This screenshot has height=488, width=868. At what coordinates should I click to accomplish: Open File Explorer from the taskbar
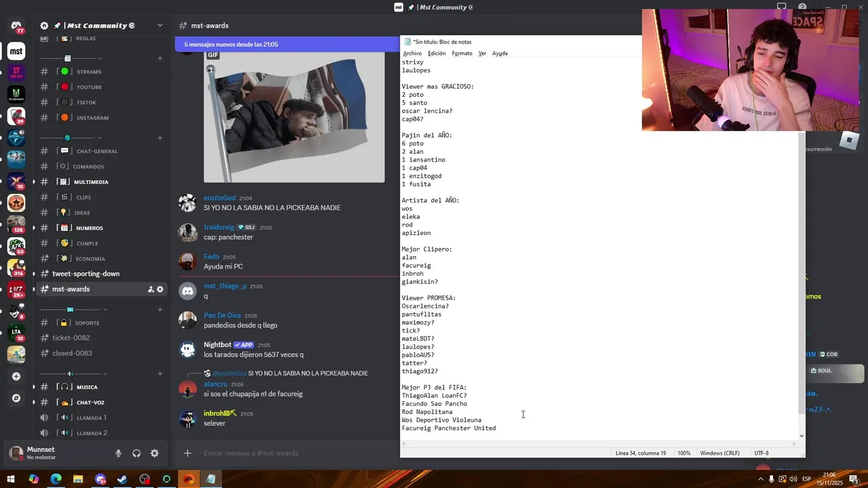pyautogui.click(x=78, y=479)
